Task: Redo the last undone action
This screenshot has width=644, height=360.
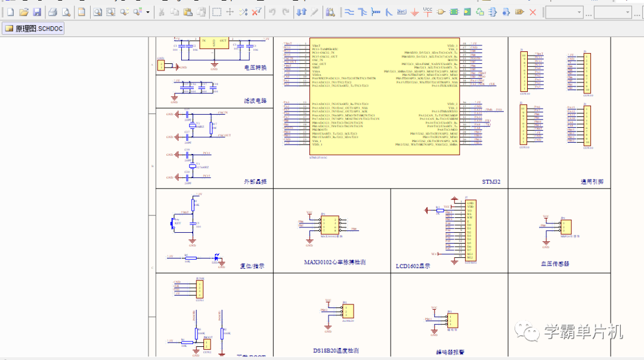Action: pos(286,13)
